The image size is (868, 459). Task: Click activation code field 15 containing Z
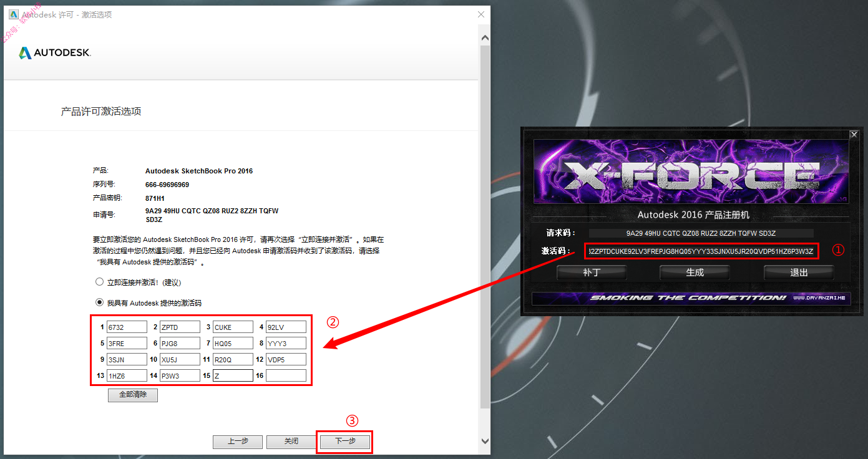[233, 375]
